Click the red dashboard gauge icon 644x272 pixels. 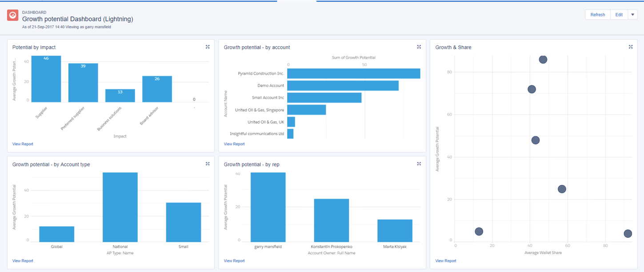12,16
